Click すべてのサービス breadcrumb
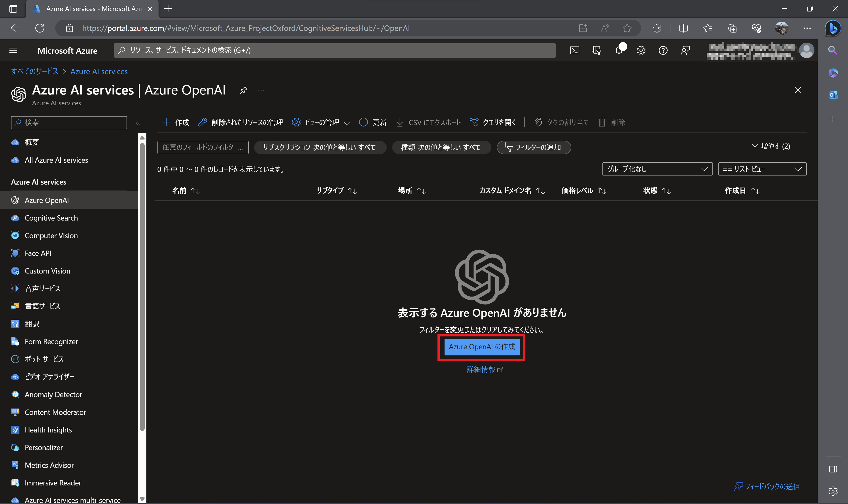Viewport: 848px width, 504px height. (35, 71)
